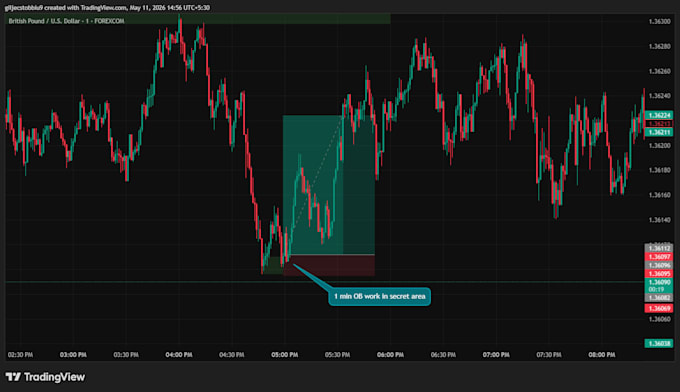Screen dimensions: 680x392
Task: Click the gray 1.36112 price label
Action: [659, 248]
